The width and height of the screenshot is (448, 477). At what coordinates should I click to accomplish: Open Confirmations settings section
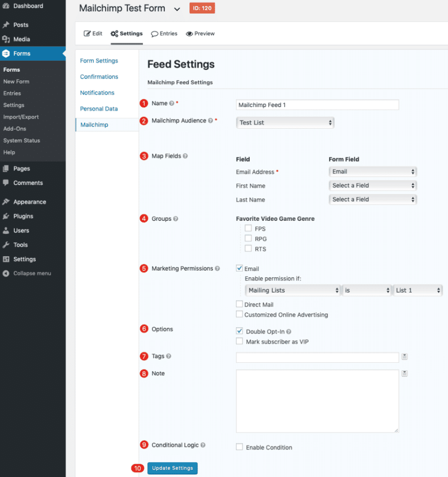click(99, 77)
